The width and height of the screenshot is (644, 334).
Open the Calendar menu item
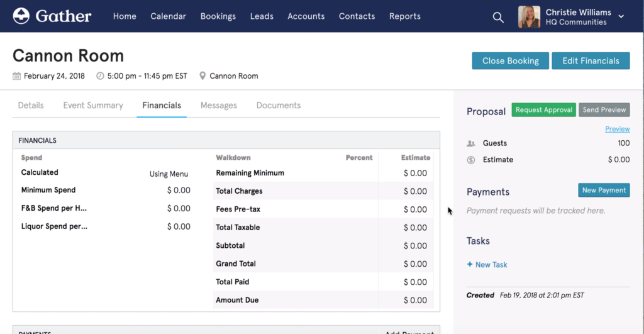click(168, 16)
